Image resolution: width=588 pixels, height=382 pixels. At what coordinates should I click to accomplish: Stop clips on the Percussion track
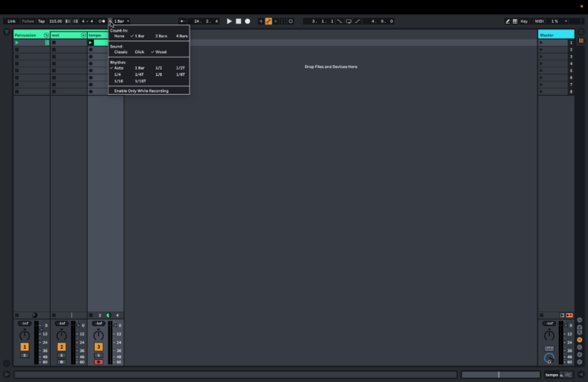point(17,316)
